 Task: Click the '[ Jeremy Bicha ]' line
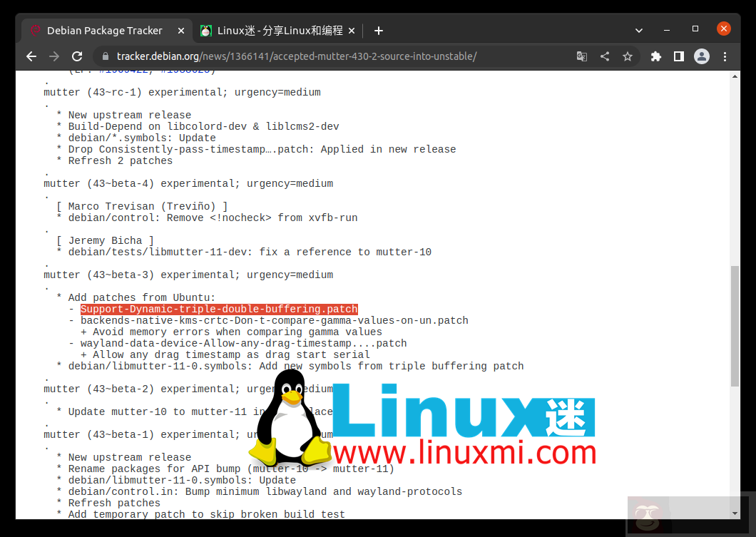pyautogui.click(x=105, y=240)
